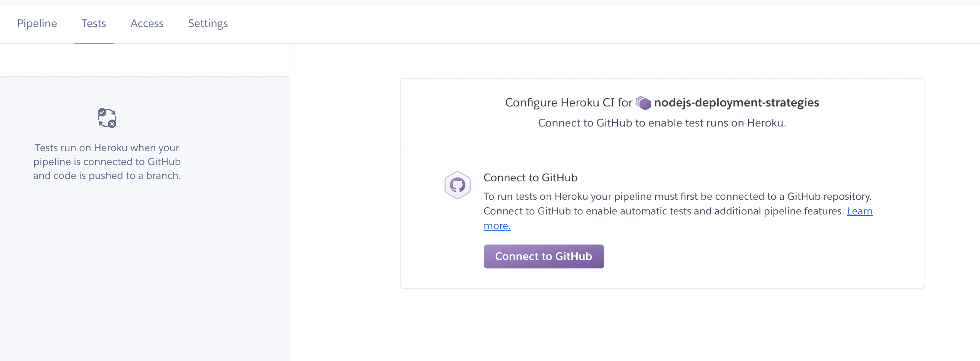Click the "Tests run on Heroku" sidebar message
This screenshot has height=361, width=980.
tap(107, 162)
